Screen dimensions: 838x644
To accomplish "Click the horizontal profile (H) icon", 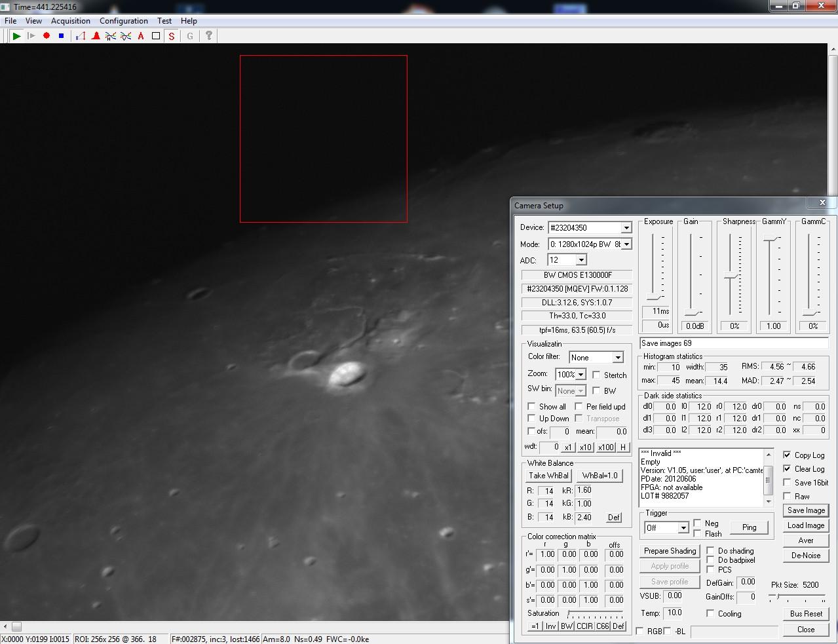I will 111,36.
